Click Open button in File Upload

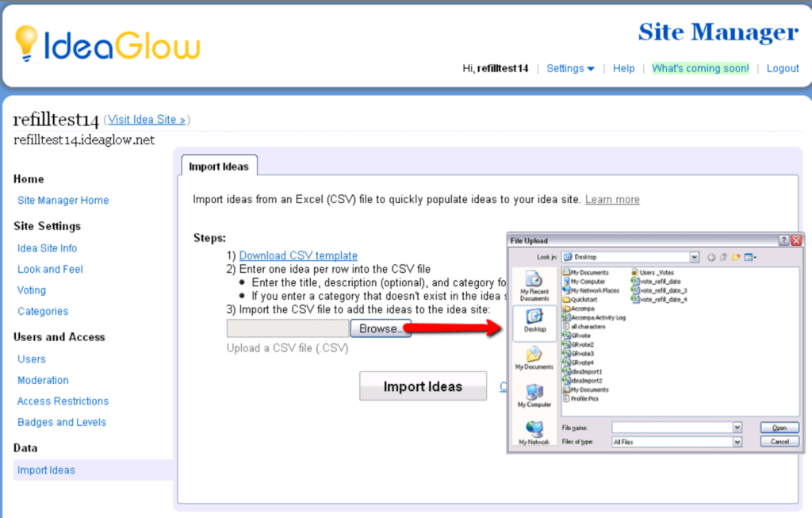pyautogui.click(x=779, y=428)
